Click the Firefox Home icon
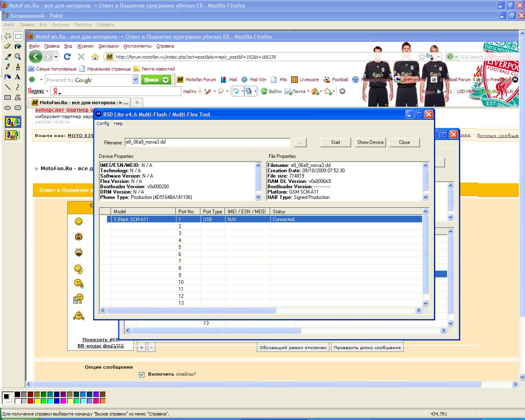The image size is (525, 420). [95, 57]
